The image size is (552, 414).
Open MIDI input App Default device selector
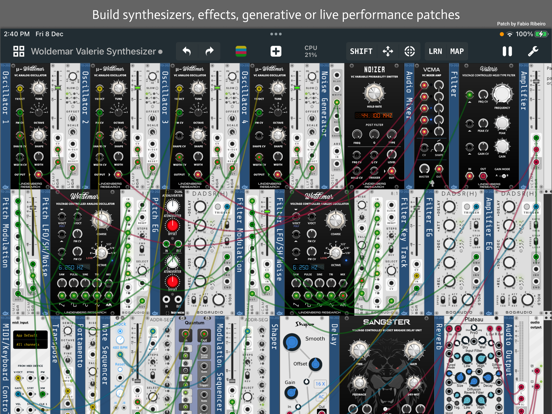[x=30, y=335]
